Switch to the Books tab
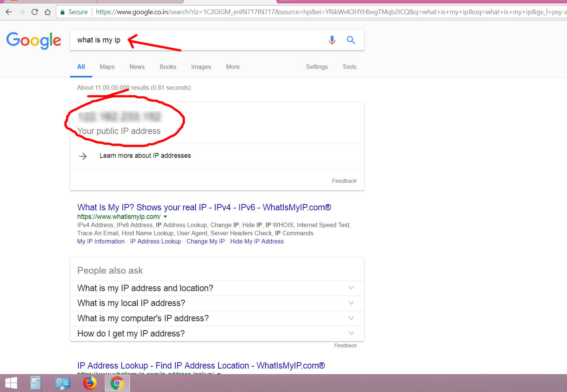Image resolution: width=567 pixels, height=392 pixels. coord(168,67)
